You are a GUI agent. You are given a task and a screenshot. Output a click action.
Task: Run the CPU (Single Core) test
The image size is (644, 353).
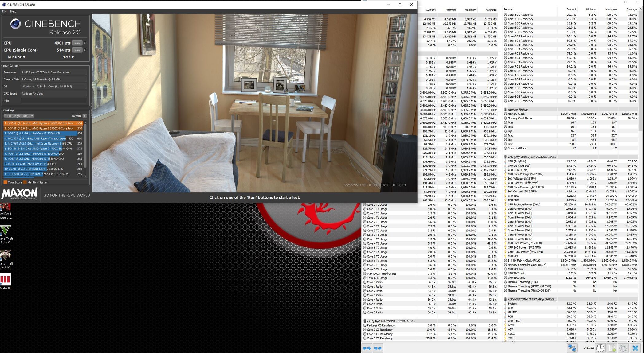pos(77,50)
